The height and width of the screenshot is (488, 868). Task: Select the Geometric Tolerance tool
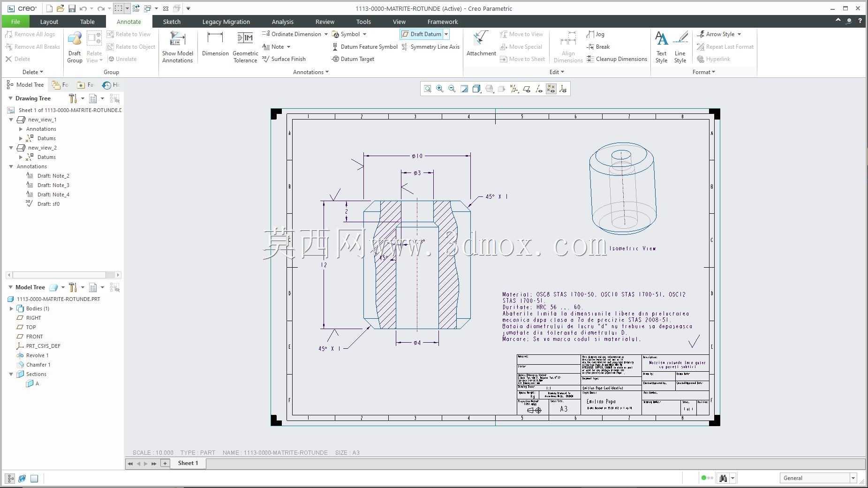(x=245, y=47)
